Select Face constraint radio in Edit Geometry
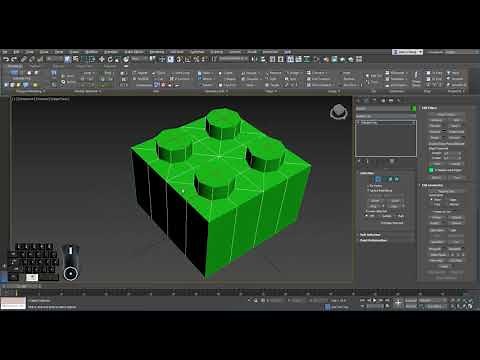 point(432,204)
